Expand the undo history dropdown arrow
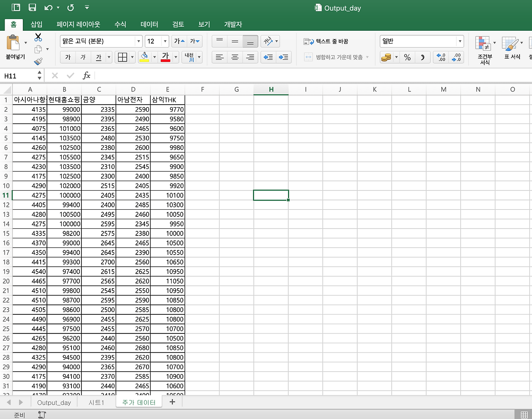532x419 pixels. [x=58, y=7]
